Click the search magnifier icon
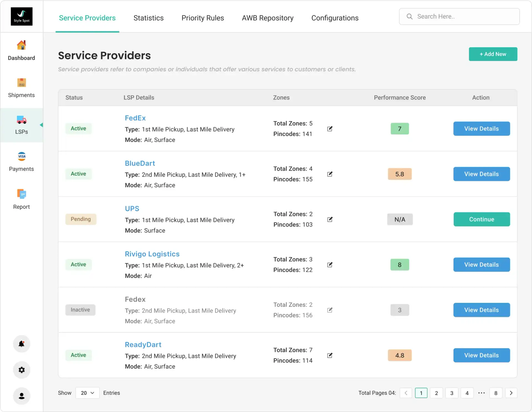The image size is (532, 412). pyautogui.click(x=410, y=16)
